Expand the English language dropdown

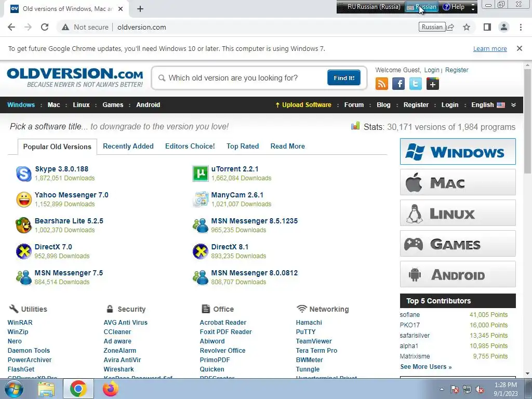(488, 105)
